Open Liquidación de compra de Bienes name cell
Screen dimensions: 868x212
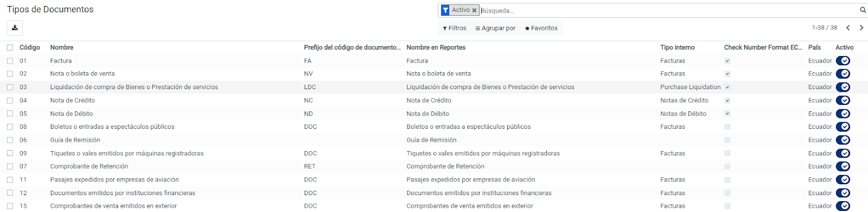pyautogui.click(x=134, y=87)
